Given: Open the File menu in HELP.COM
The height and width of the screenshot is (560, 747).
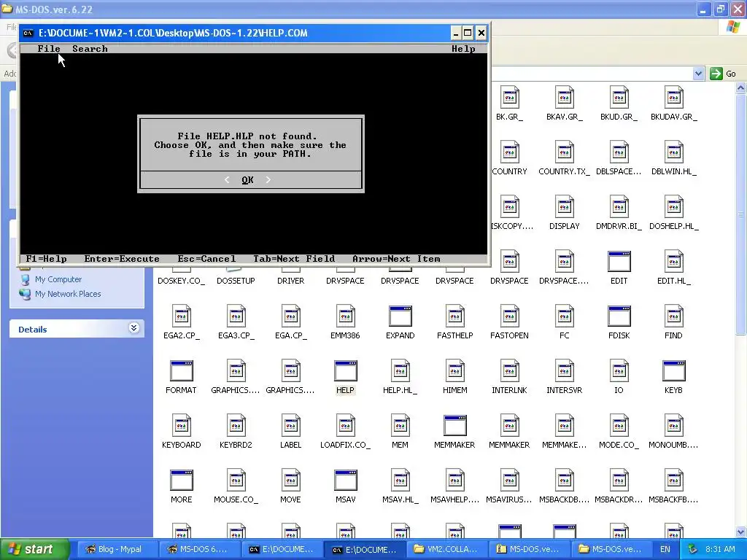Looking at the screenshot, I should (49, 49).
